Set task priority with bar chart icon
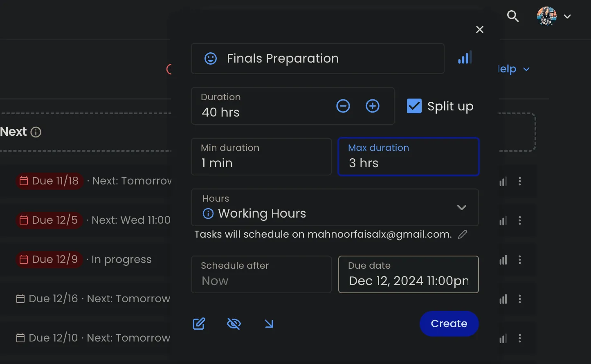This screenshot has width=591, height=364. click(x=465, y=58)
